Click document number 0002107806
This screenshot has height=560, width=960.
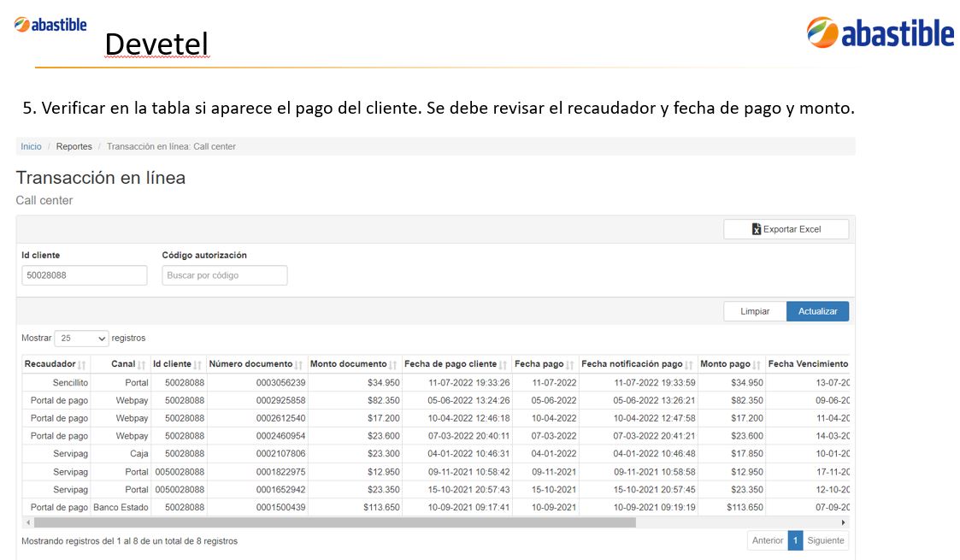pos(281,453)
